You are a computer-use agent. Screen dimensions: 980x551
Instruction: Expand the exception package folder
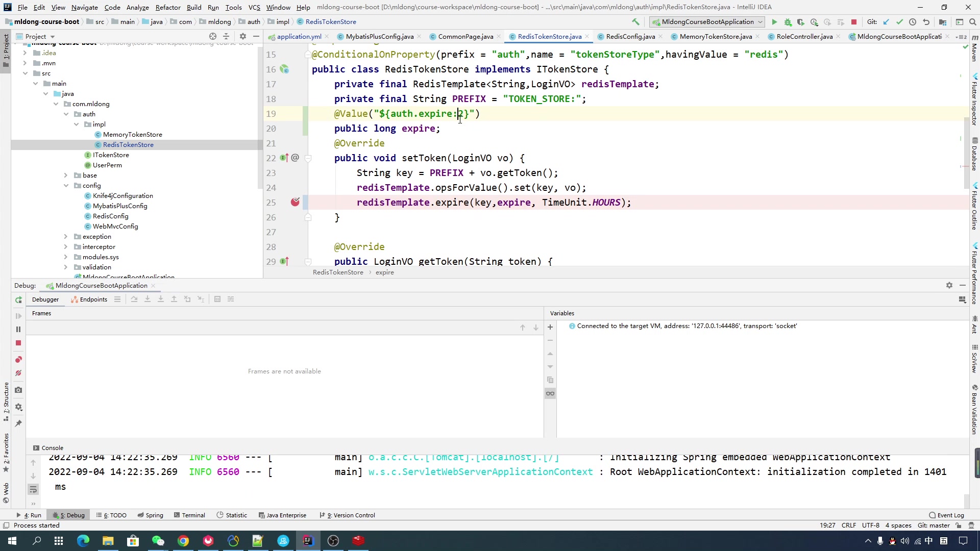(66, 237)
